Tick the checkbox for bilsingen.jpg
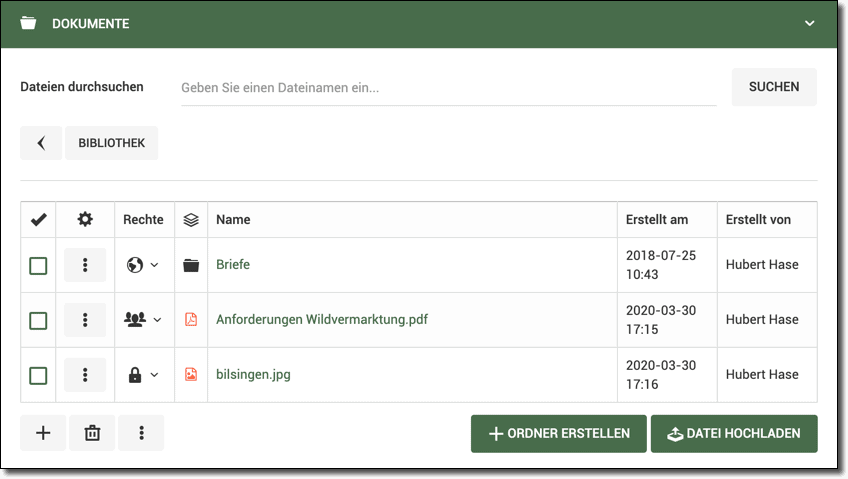Image resolution: width=848 pixels, height=479 pixels. tap(38, 376)
